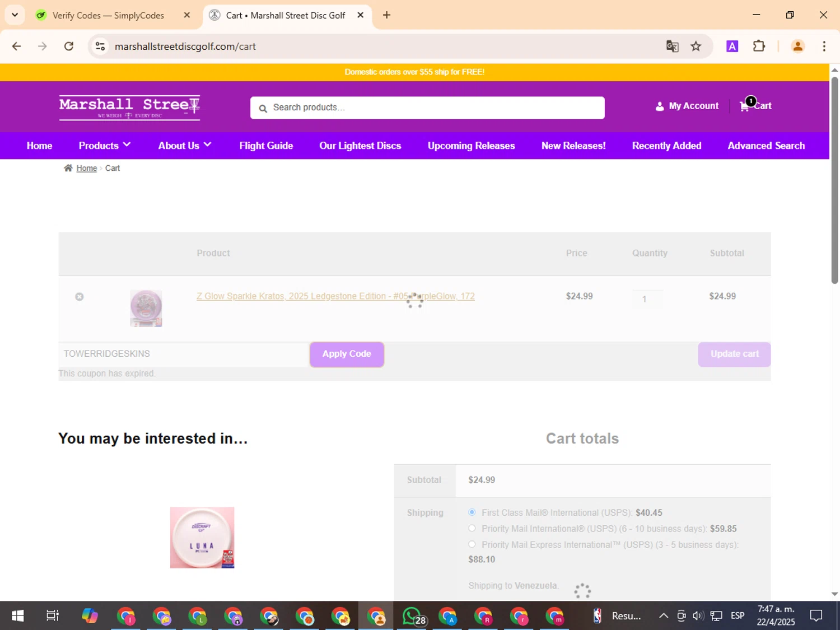Image resolution: width=840 pixels, height=630 pixels.
Task: View site information icon in address bar
Action: tap(100, 46)
